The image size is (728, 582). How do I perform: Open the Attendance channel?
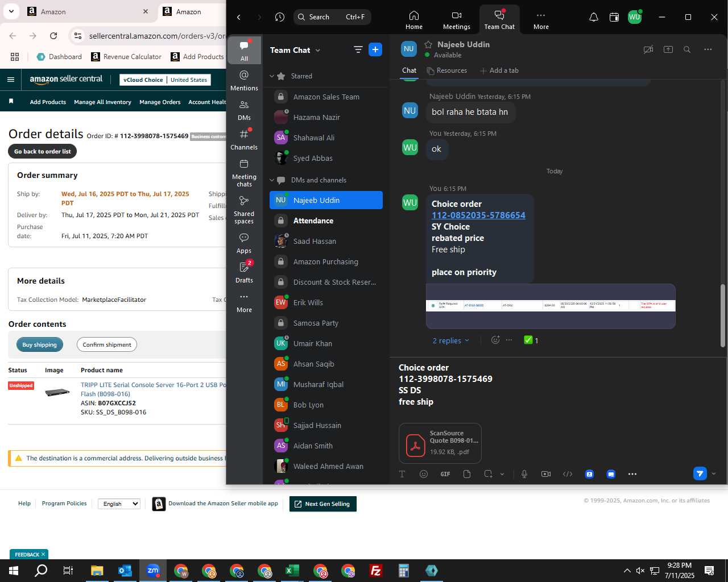pyautogui.click(x=326, y=221)
